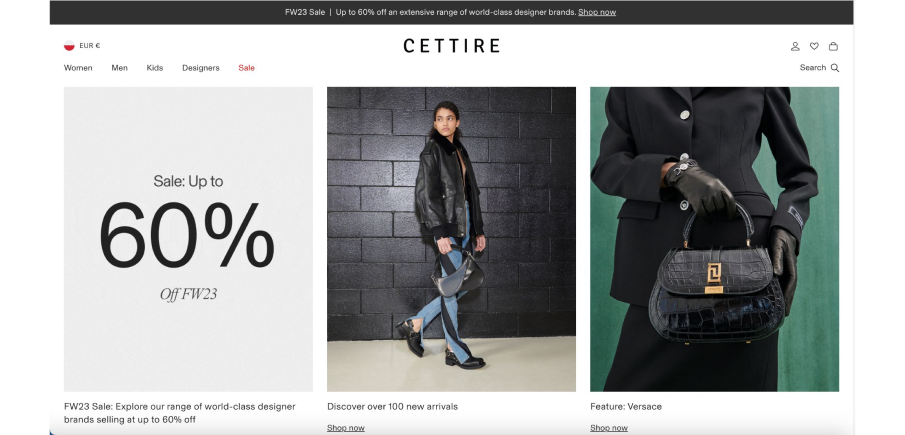This screenshot has width=905, height=435.
Task: Open the 60% off FW23 sale tile
Action: tap(188, 239)
